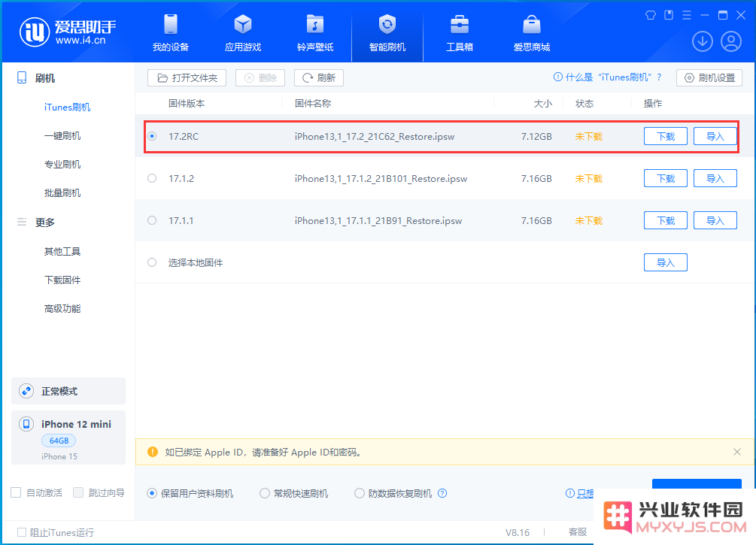Click the 刷新 refresh button

coord(319,77)
